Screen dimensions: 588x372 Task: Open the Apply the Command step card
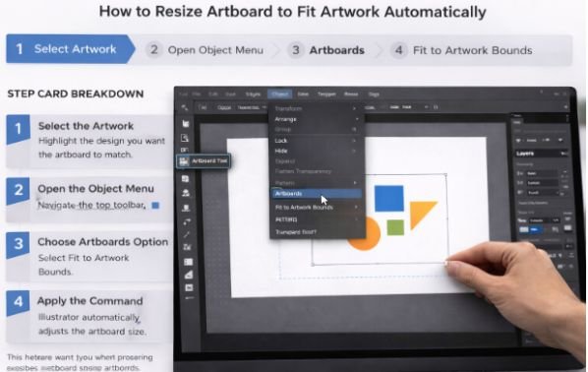pos(88,316)
